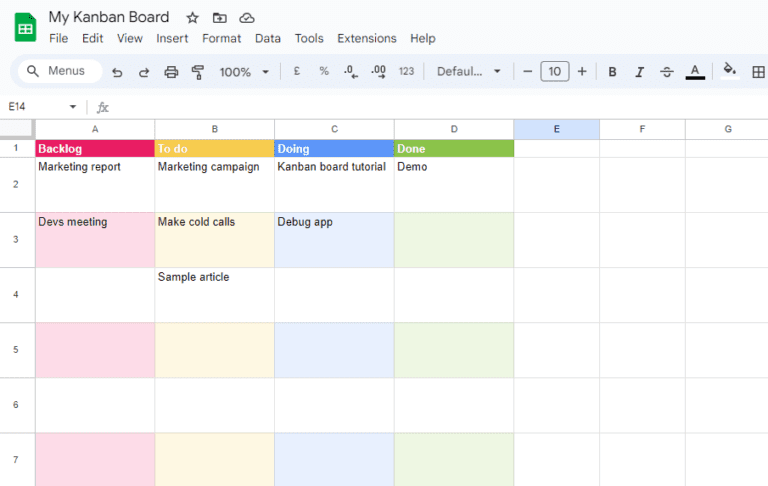Open the fill color picker
The width and height of the screenshot is (768, 486).
730,71
